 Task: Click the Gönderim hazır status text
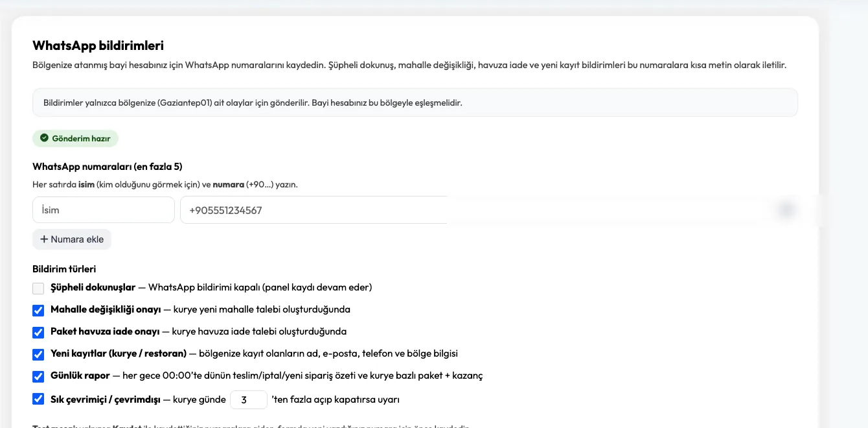pyautogui.click(x=81, y=138)
